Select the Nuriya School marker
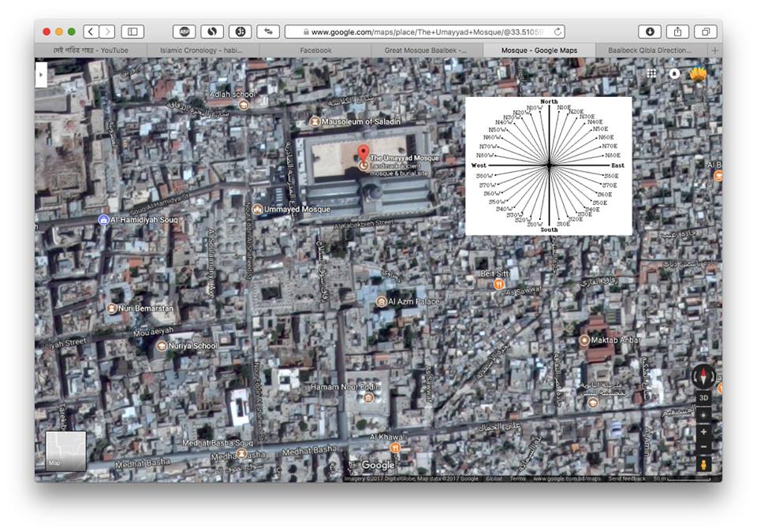 [162, 346]
